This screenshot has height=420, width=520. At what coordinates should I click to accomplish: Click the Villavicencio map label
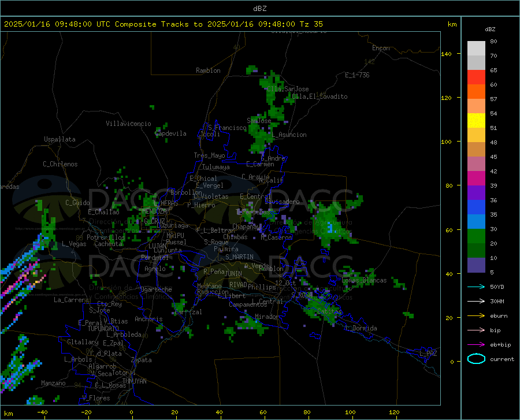(128, 124)
